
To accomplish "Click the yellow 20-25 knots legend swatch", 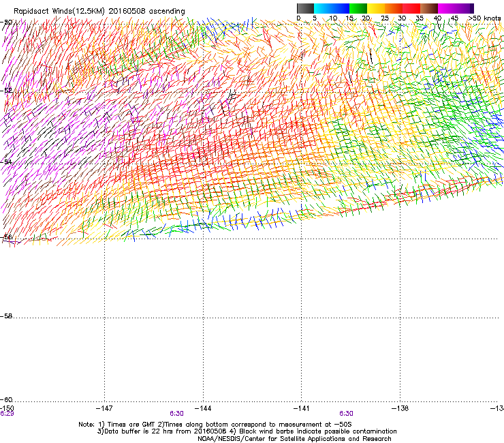I will (376, 8).
